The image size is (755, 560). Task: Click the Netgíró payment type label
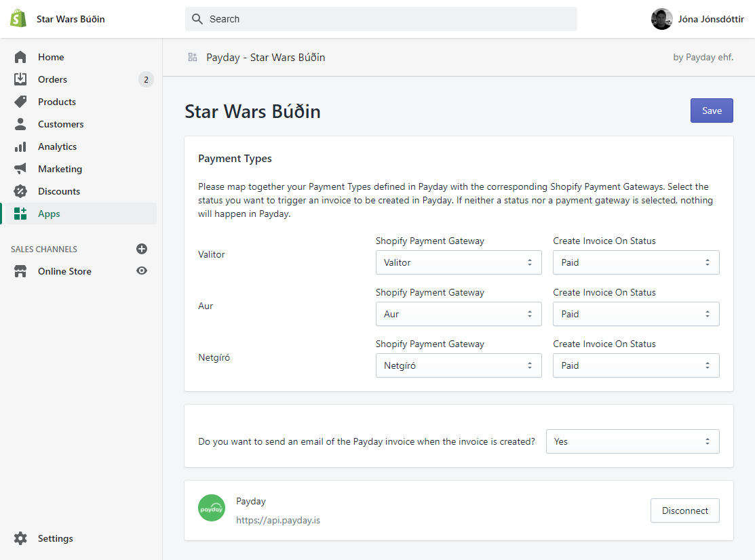pos(214,357)
